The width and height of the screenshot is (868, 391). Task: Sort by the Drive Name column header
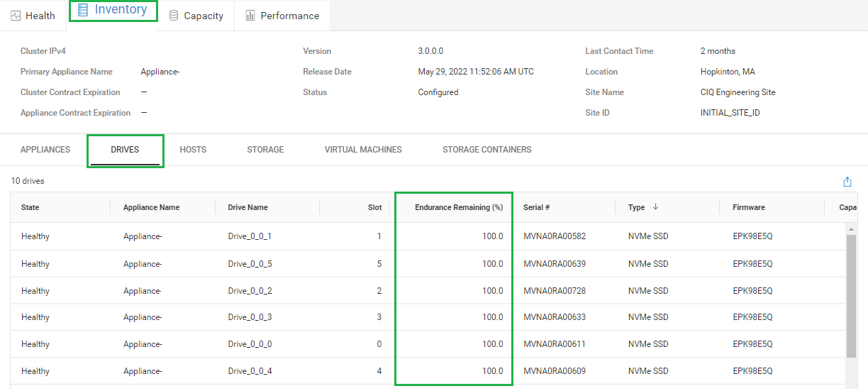click(247, 208)
